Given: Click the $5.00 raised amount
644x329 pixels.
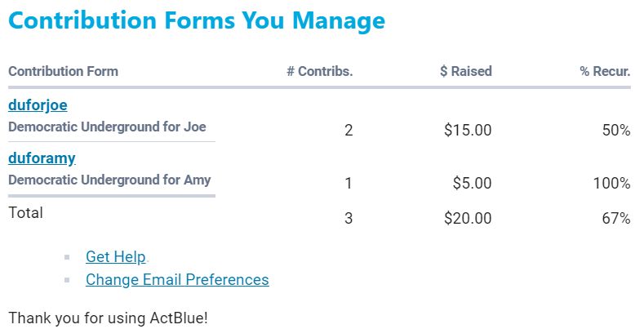Looking at the screenshot, I should [x=472, y=183].
